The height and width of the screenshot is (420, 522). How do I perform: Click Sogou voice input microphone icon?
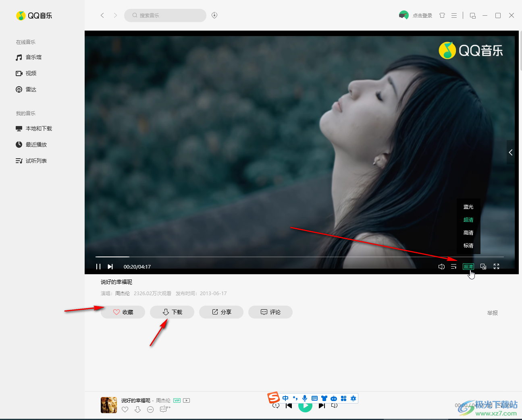(305, 398)
